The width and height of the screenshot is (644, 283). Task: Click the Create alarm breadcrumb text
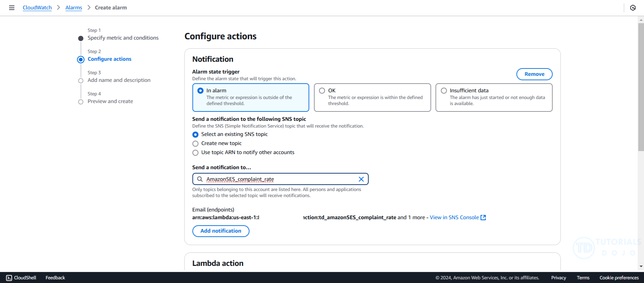pyautogui.click(x=111, y=8)
